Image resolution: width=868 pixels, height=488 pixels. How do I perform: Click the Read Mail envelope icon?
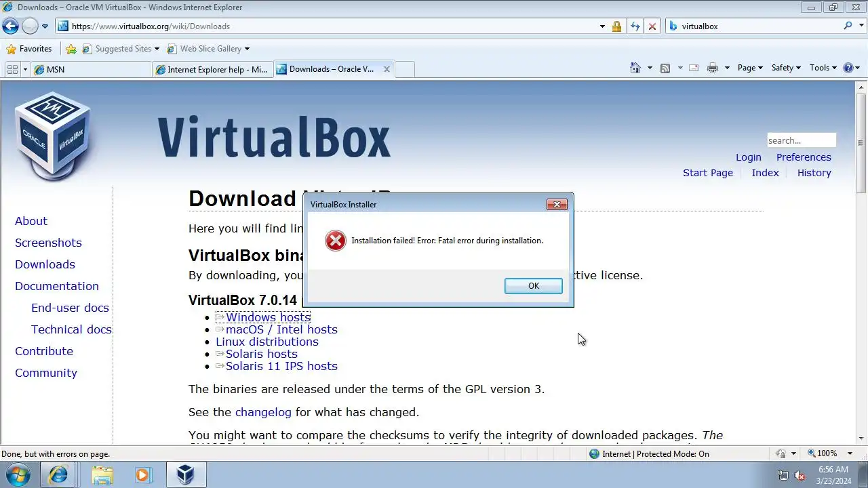(694, 68)
